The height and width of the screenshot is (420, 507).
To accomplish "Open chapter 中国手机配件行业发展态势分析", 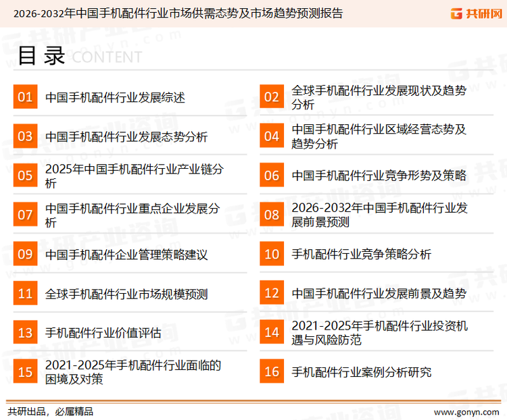I will pyautogui.click(x=126, y=136).
